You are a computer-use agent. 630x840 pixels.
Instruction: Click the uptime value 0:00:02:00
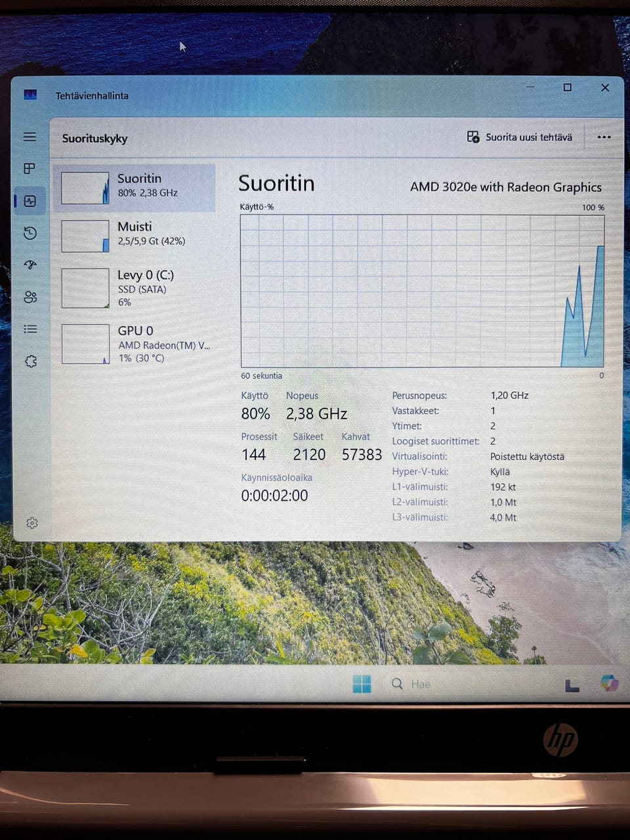[274, 495]
